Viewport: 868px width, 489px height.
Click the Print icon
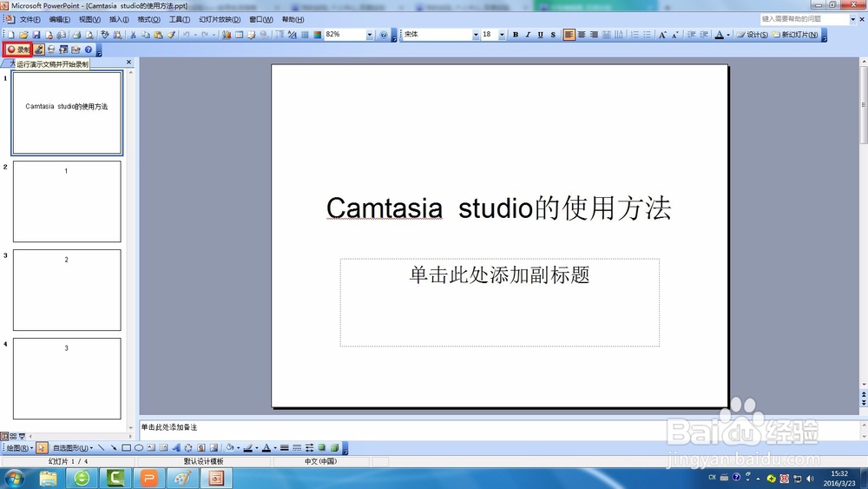click(76, 35)
